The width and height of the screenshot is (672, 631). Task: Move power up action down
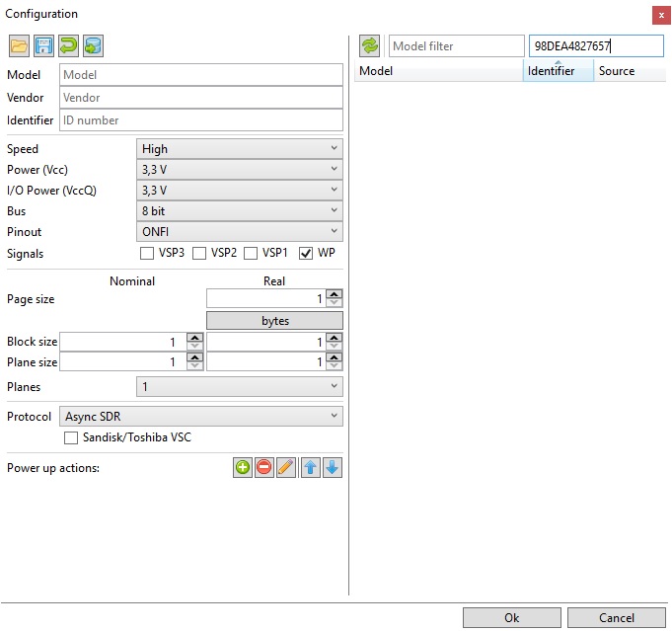click(x=333, y=467)
